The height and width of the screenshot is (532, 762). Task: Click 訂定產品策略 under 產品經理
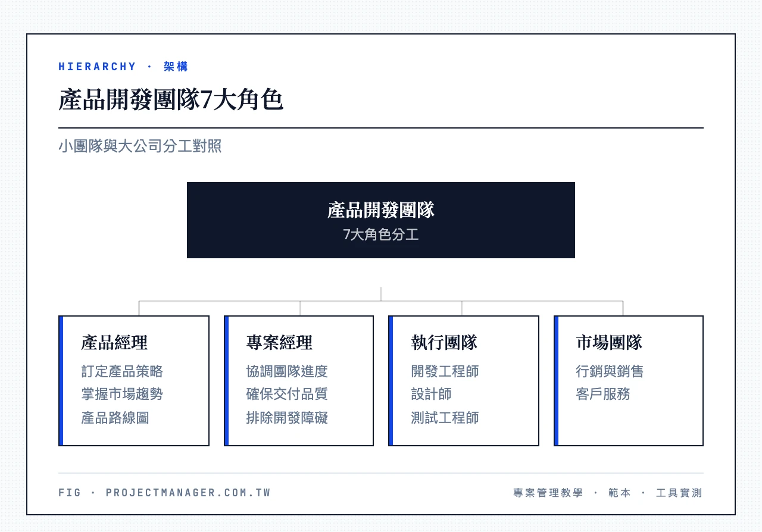[122, 371]
